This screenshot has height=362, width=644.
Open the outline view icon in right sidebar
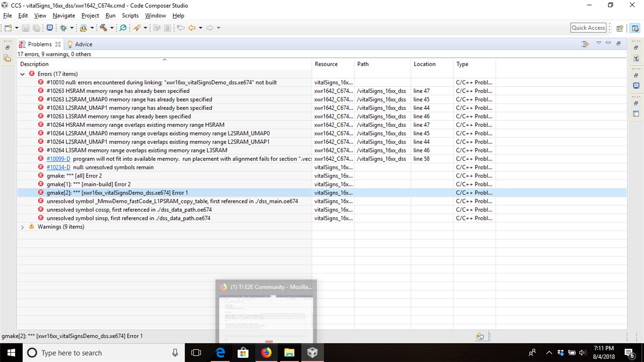click(636, 114)
